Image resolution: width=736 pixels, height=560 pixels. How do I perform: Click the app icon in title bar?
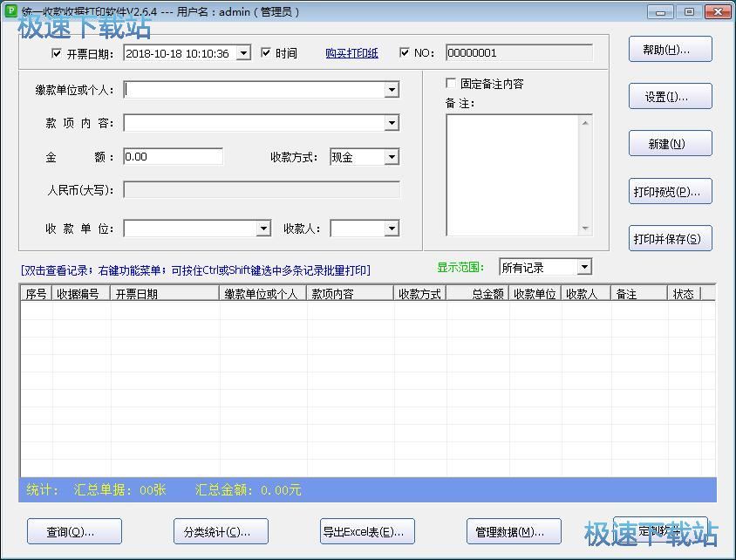[x=10, y=11]
